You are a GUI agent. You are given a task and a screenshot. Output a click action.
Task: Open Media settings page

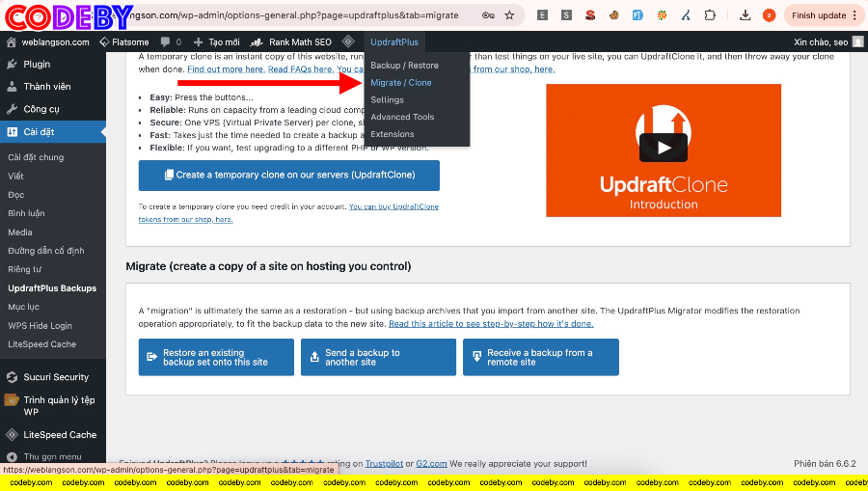(20, 232)
